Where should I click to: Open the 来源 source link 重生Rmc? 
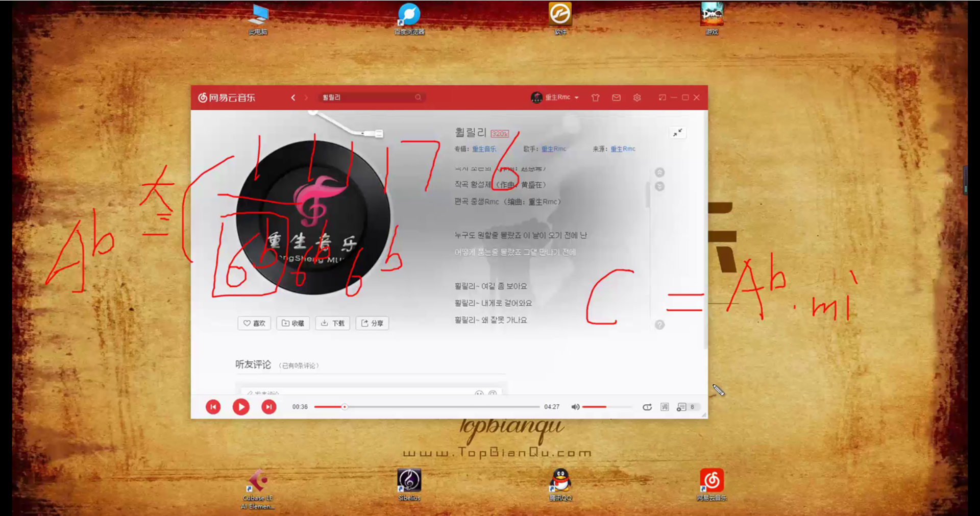click(623, 149)
